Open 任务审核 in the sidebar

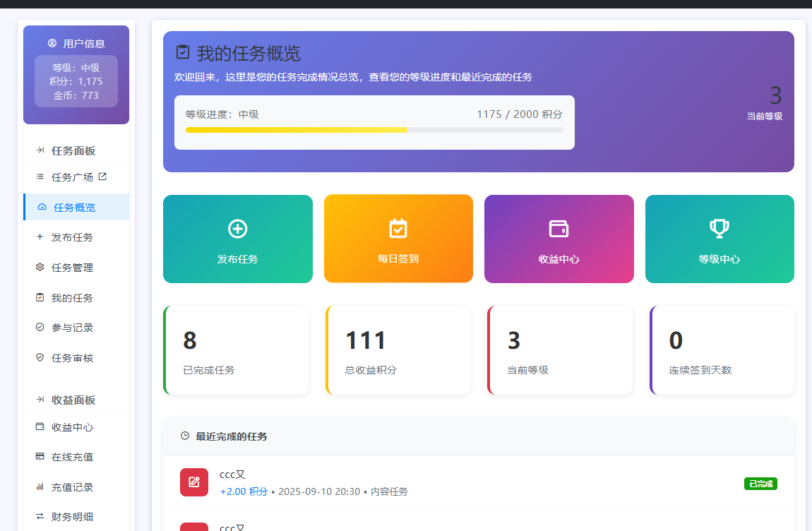(72, 358)
